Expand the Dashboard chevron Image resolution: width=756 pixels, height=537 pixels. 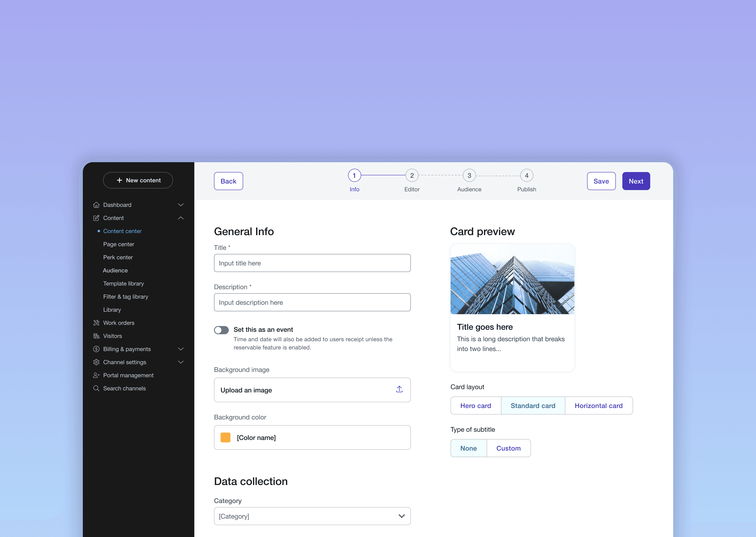point(181,205)
